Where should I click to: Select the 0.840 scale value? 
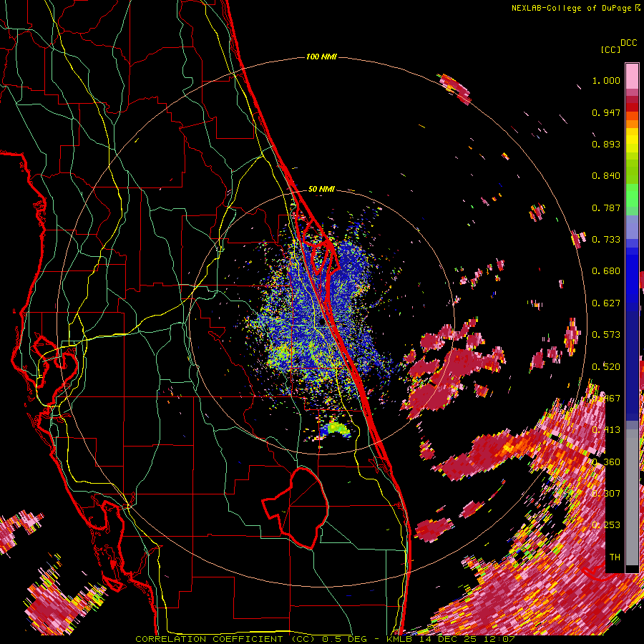pyautogui.click(x=606, y=176)
